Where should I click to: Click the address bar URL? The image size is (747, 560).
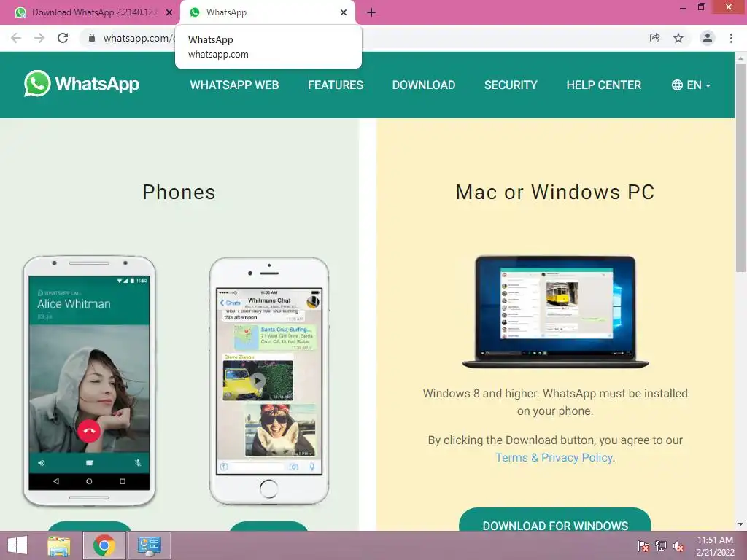coord(139,38)
